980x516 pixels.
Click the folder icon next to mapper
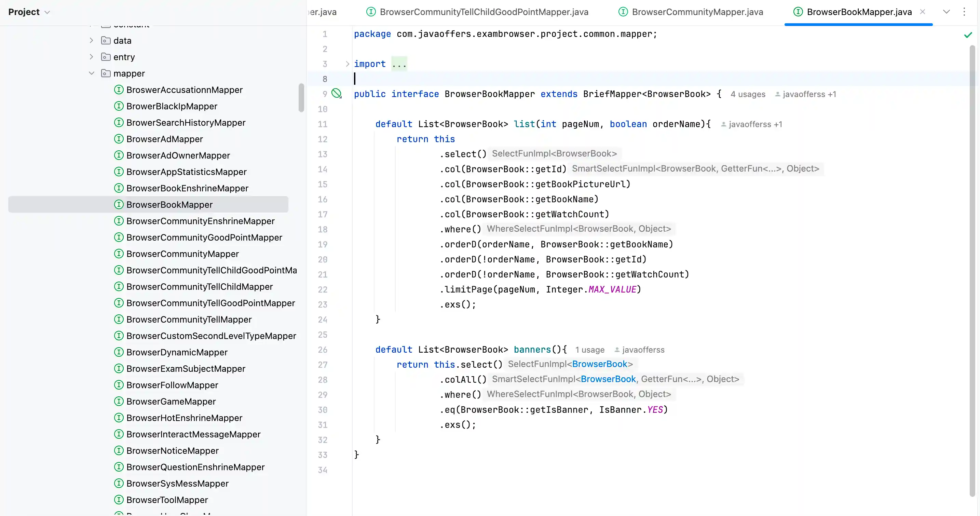click(106, 73)
